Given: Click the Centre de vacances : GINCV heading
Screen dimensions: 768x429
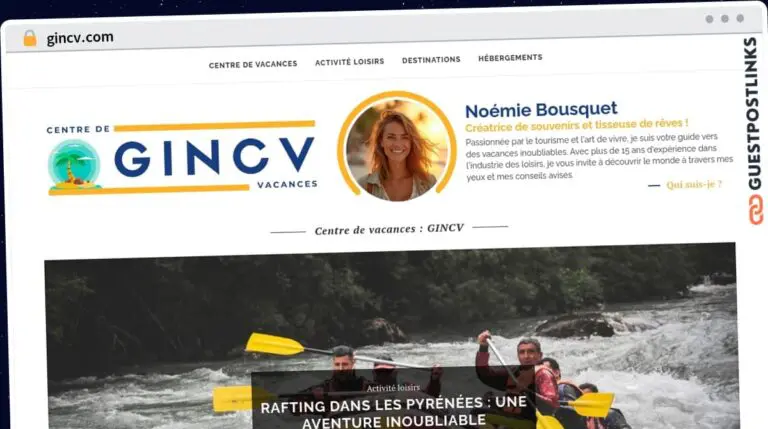Looking at the screenshot, I should [389, 229].
